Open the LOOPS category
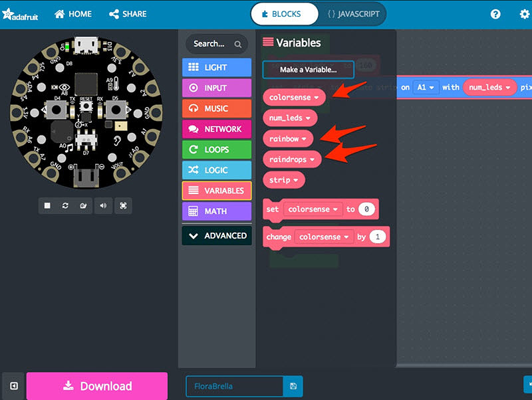The image size is (532, 400). [216, 150]
